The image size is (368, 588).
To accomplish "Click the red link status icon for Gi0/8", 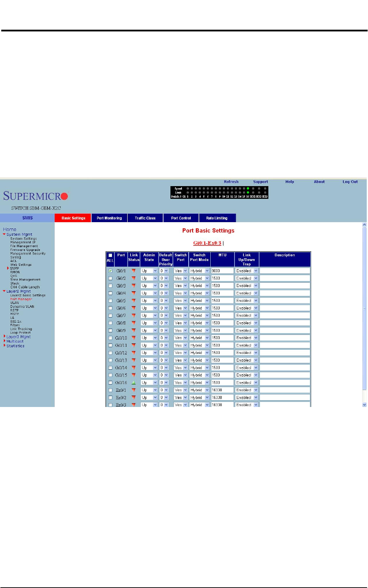I will click(134, 323).
